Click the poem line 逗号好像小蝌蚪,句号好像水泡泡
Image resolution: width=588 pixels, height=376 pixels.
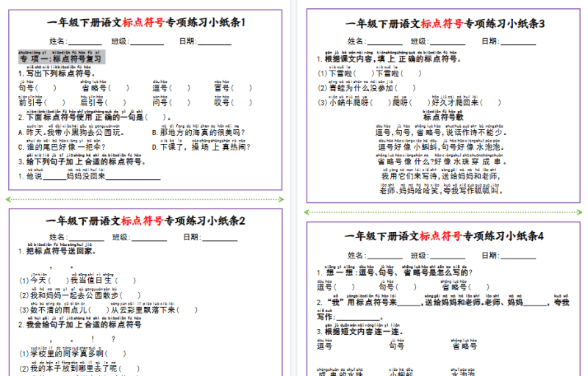click(441, 147)
